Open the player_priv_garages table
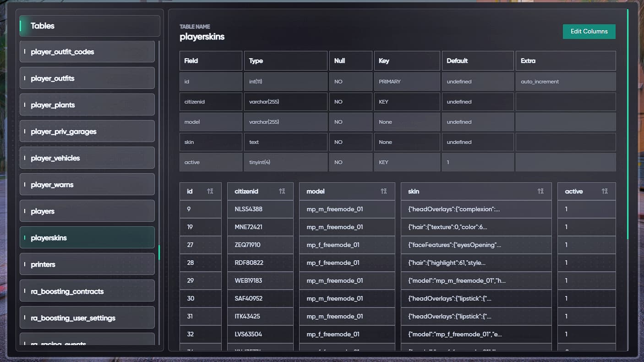 [x=87, y=131]
